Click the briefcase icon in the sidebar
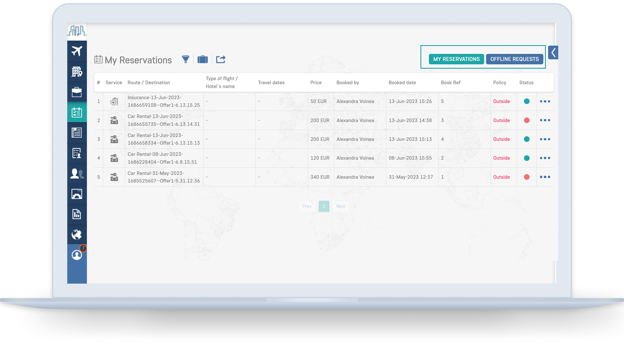 [x=77, y=92]
